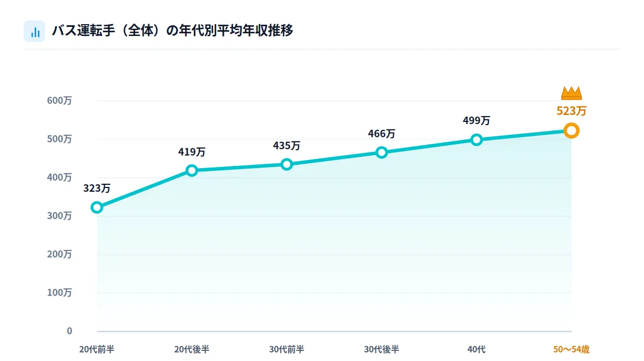Click the 323万 value label
The image size is (644, 361).
pyautogui.click(x=97, y=189)
